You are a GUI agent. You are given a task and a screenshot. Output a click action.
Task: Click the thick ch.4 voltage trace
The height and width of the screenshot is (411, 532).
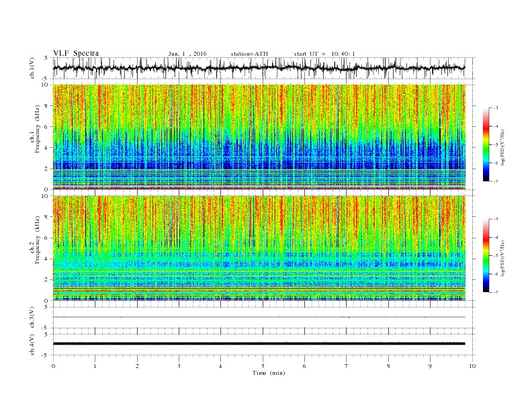tap(259, 344)
